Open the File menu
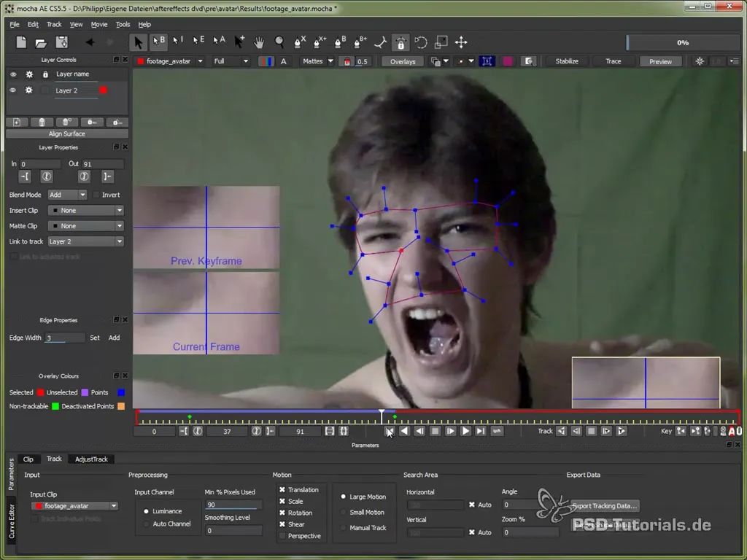This screenshot has width=747, height=560. click(x=15, y=24)
